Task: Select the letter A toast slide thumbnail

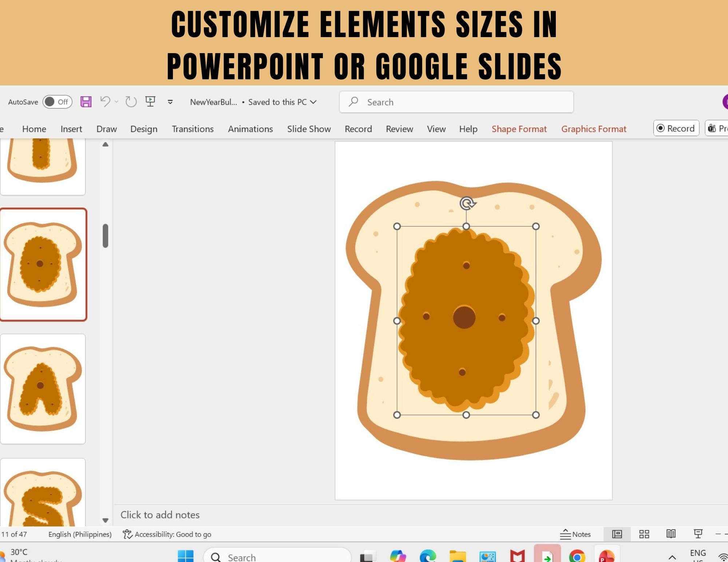Action: [43, 389]
